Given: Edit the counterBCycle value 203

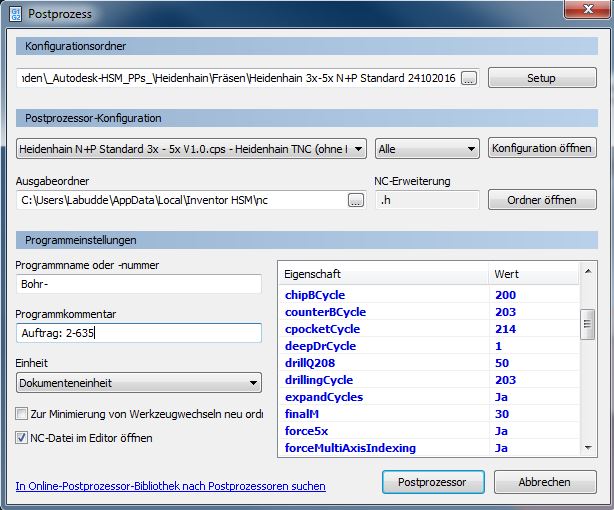Looking at the screenshot, I should click(506, 312).
